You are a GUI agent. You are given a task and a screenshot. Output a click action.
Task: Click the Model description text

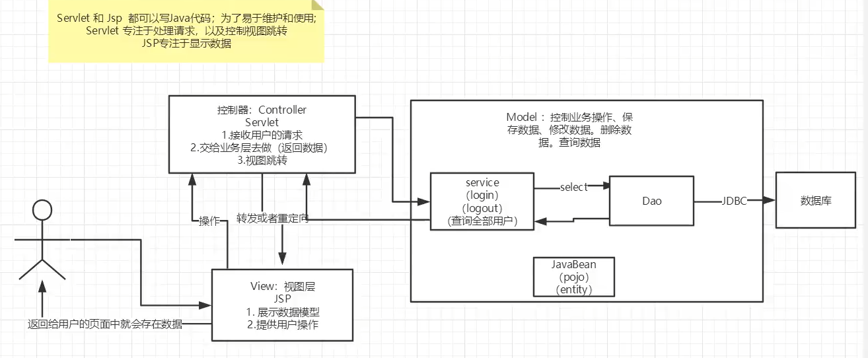pyautogui.click(x=569, y=129)
